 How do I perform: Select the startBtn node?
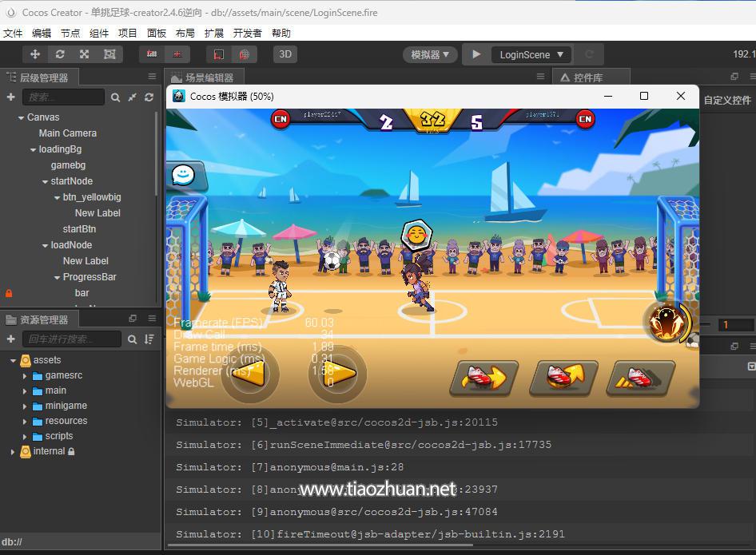tap(79, 229)
